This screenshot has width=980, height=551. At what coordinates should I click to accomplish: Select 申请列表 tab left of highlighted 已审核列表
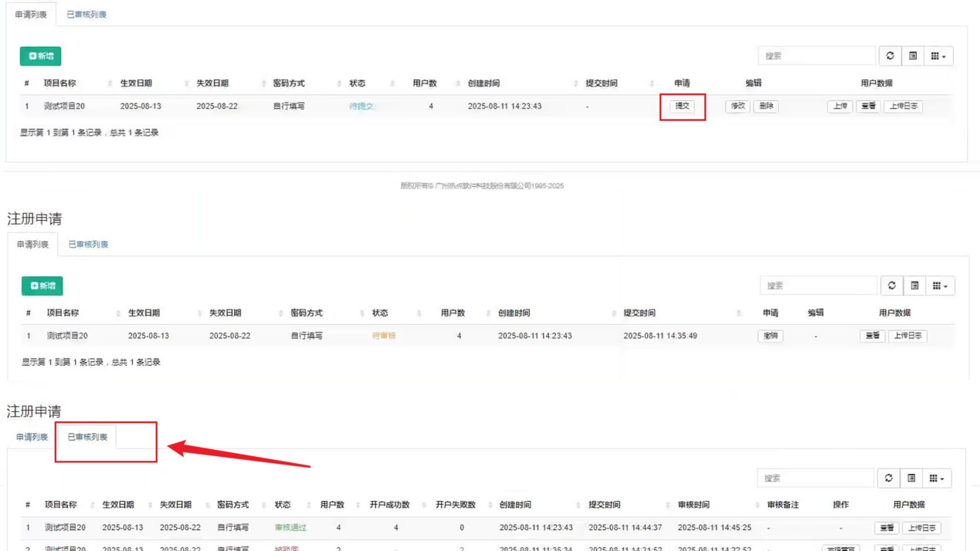[x=32, y=438]
